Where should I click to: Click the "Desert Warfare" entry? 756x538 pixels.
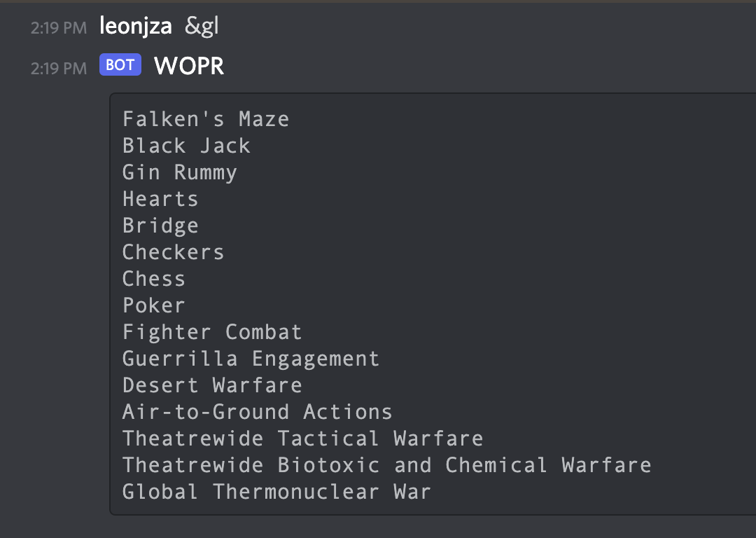212,385
